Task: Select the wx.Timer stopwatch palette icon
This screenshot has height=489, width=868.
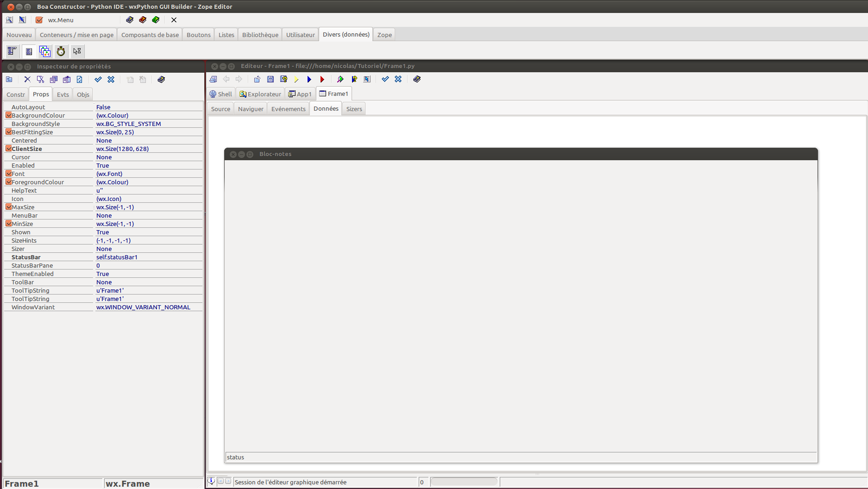Action: tap(61, 51)
